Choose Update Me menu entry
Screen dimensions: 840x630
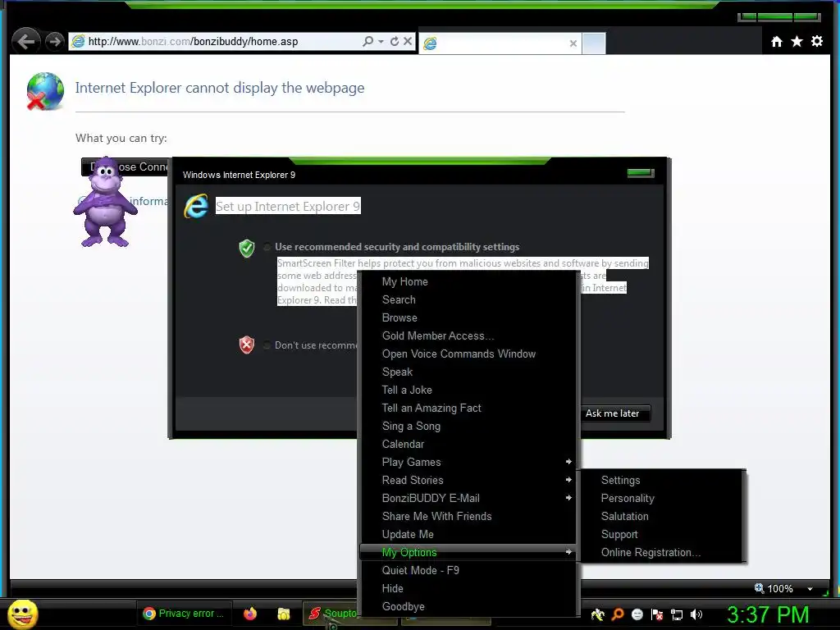pyautogui.click(x=468, y=534)
